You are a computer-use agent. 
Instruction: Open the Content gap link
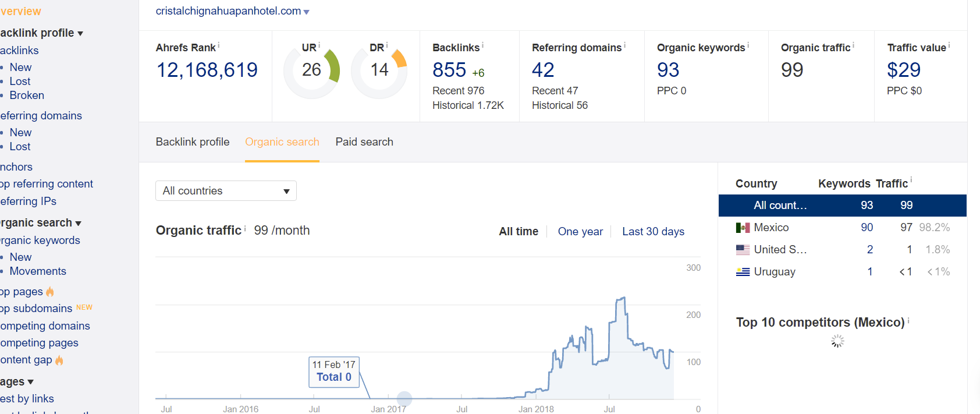click(26, 360)
